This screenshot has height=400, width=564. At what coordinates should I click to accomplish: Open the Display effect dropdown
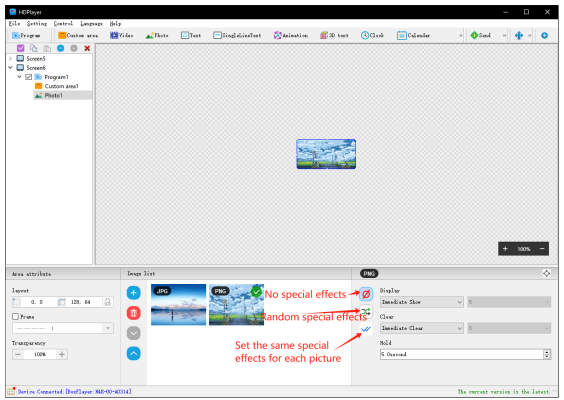pos(422,302)
